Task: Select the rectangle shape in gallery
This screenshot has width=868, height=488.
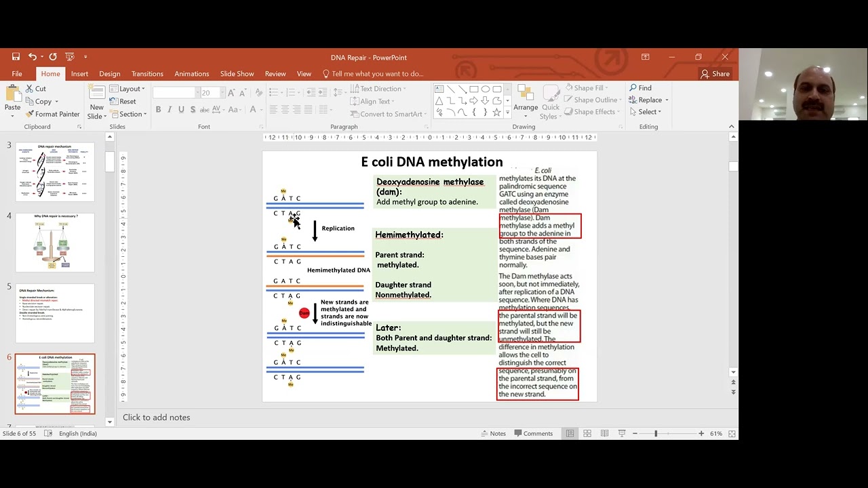Action: click(x=474, y=89)
